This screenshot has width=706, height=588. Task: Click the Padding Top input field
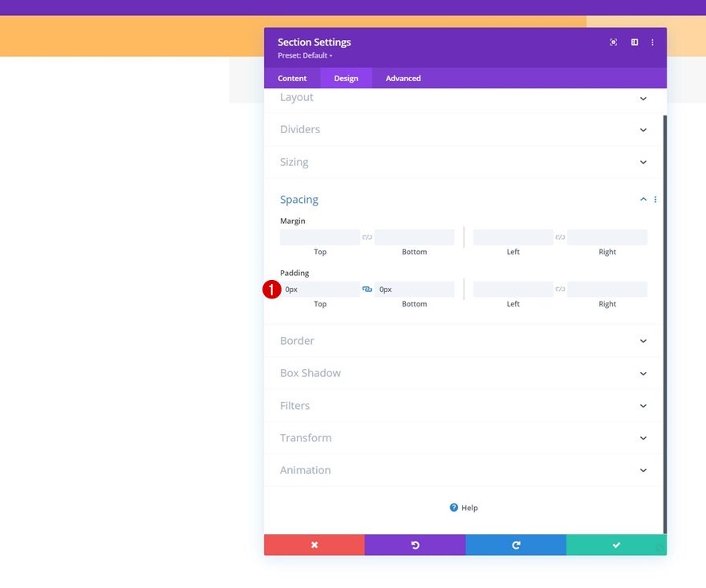pos(320,289)
